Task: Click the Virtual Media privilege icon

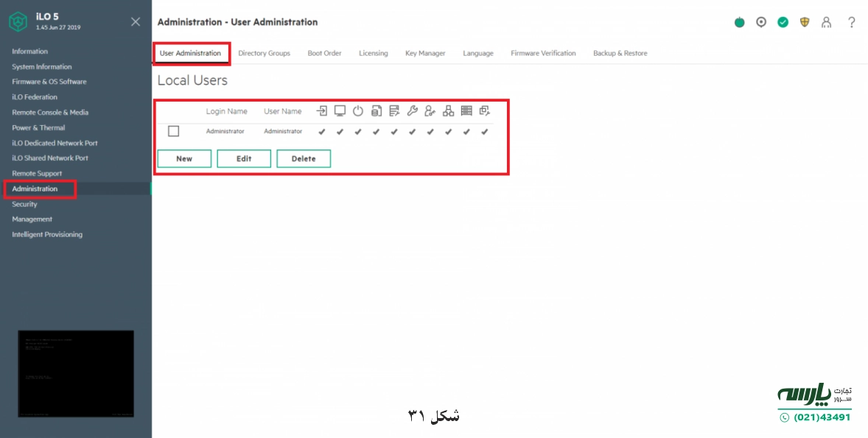Action: (x=376, y=110)
